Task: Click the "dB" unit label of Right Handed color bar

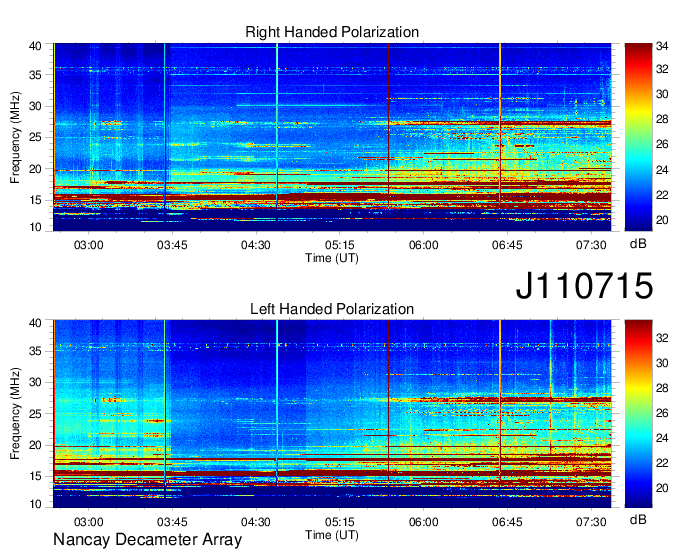Action: 638,244
